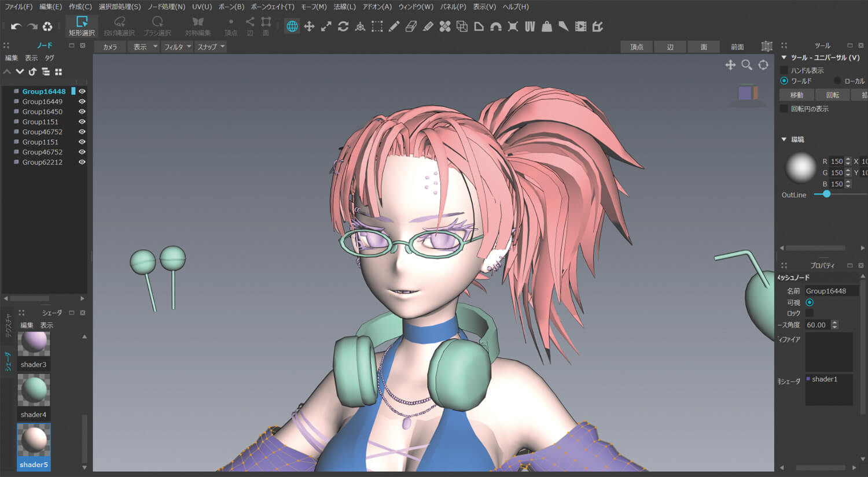Open the ボーン(B) menu
This screenshot has width=868, height=477.
(x=231, y=7)
